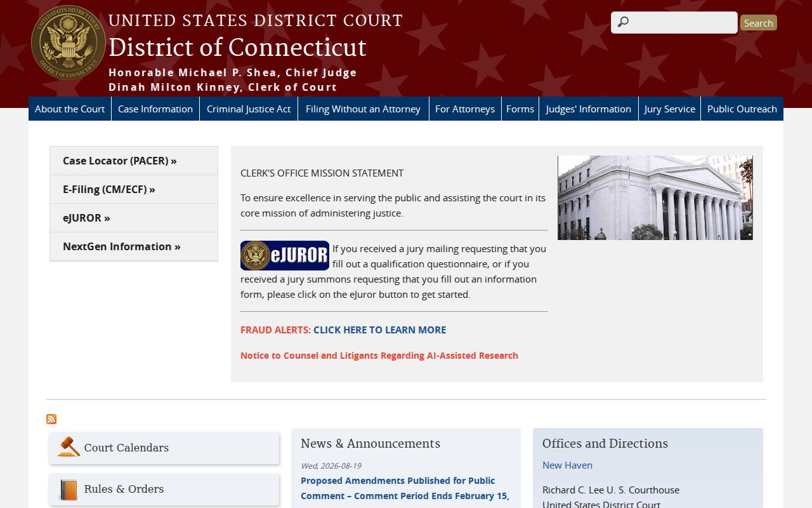Focus the site search input field
The height and width of the screenshot is (508, 812).
click(674, 22)
